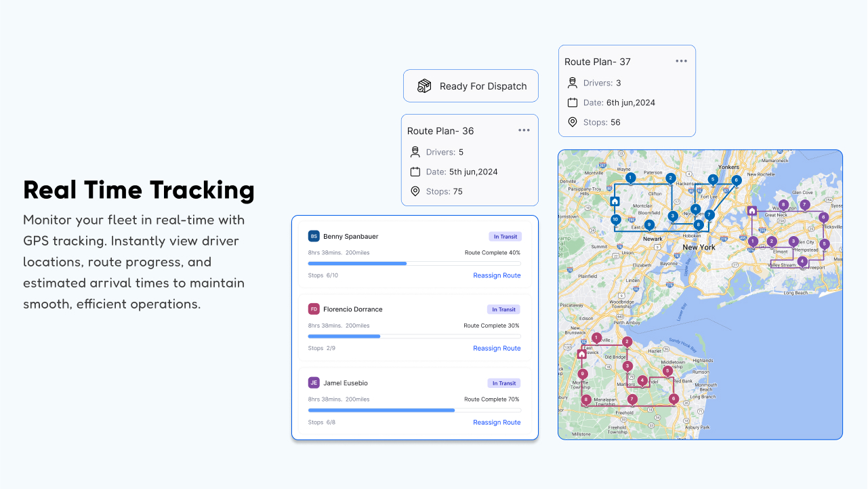
Task: Click the calendar icon in Route Plan-37 card
Action: tap(572, 102)
